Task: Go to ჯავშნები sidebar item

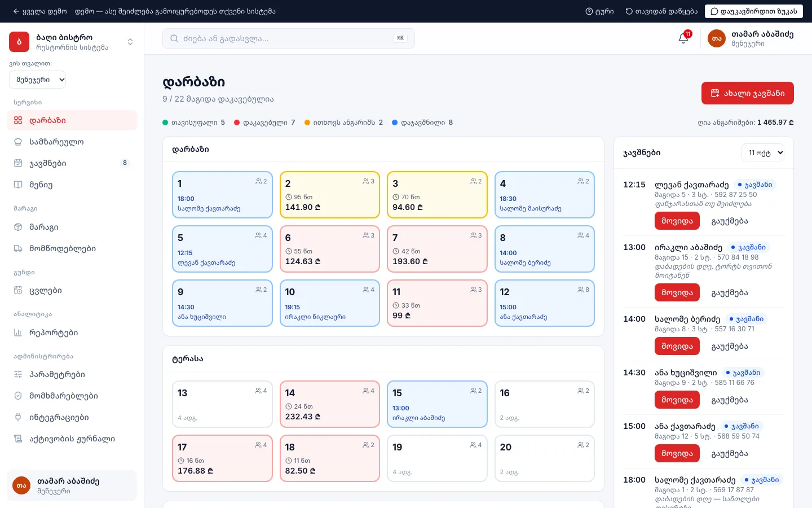Action: [72, 163]
